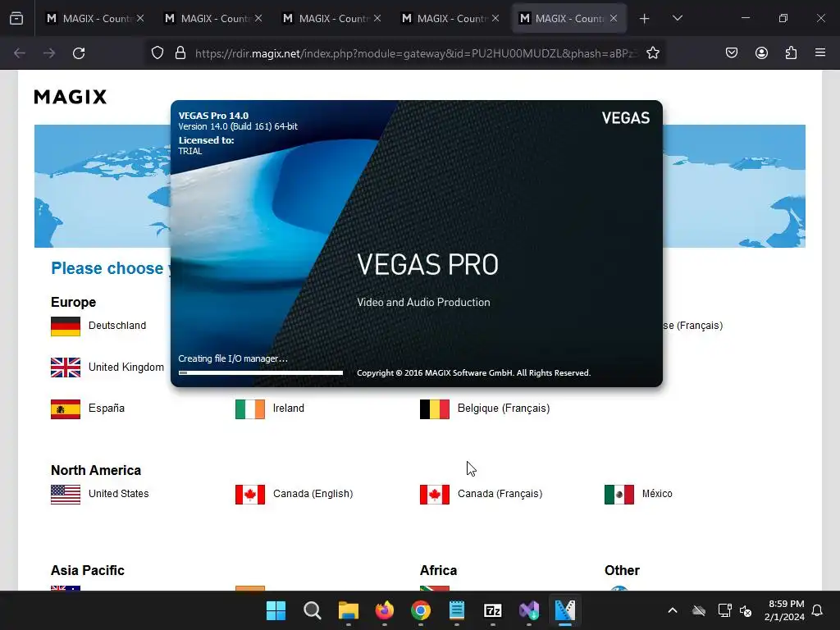Click the browser forward arrow
Viewport: 840px width, 630px height.
tap(49, 53)
